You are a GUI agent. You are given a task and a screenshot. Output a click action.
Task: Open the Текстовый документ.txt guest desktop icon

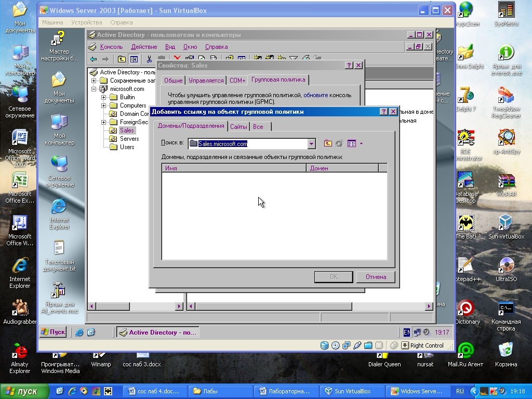click(x=59, y=256)
